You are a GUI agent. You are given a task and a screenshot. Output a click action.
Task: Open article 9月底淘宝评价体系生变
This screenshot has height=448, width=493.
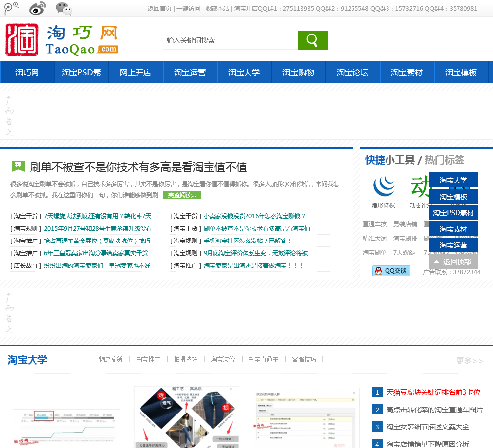(255, 253)
